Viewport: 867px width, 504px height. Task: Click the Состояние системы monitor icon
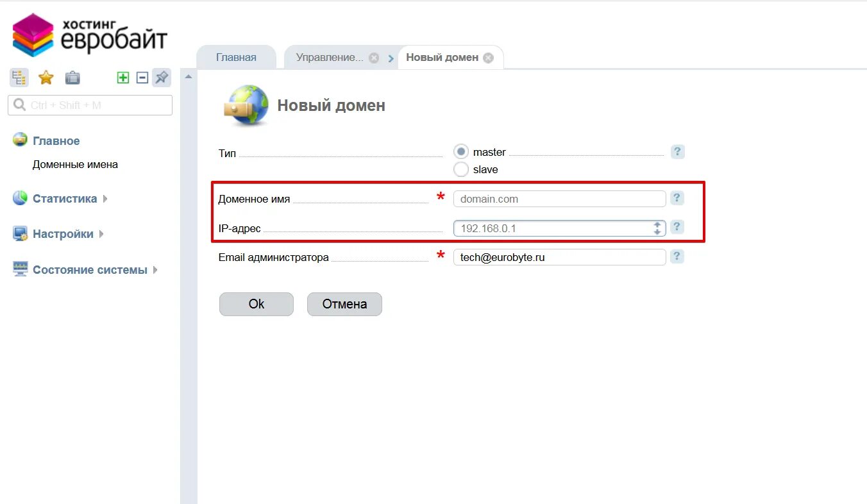coord(21,269)
